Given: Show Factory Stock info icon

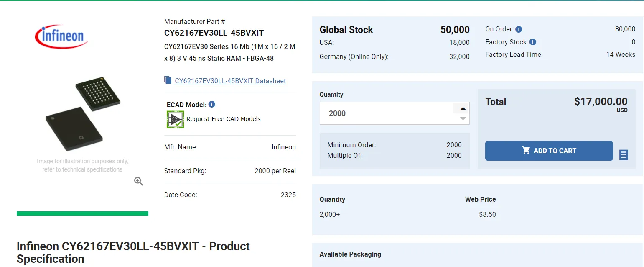Looking at the screenshot, I should coord(533,42).
